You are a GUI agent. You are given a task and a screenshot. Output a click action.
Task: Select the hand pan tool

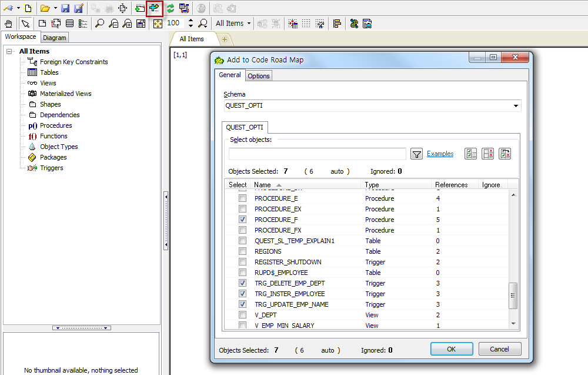click(9, 24)
